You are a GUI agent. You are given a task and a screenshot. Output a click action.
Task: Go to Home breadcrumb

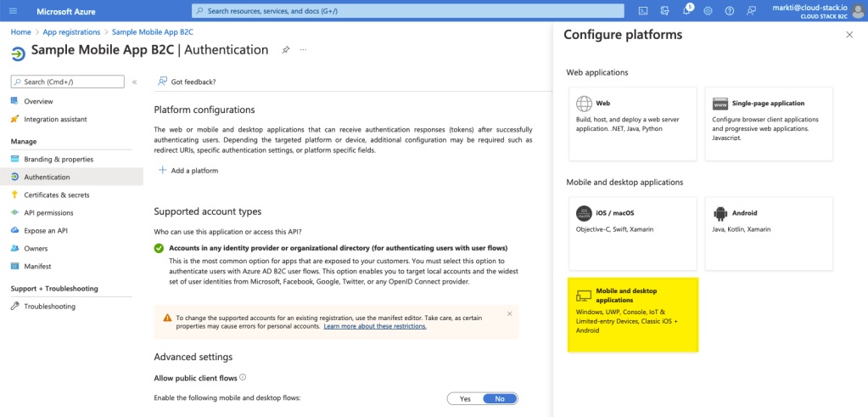pos(21,32)
